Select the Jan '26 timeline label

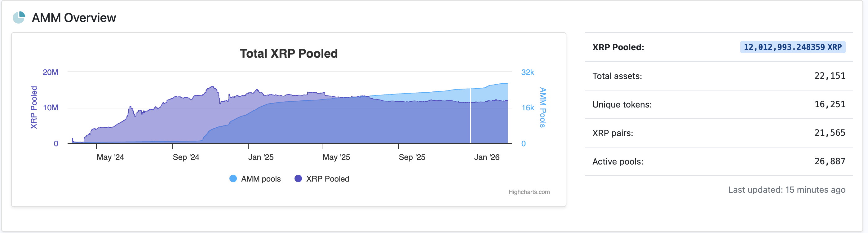(487, 157)
